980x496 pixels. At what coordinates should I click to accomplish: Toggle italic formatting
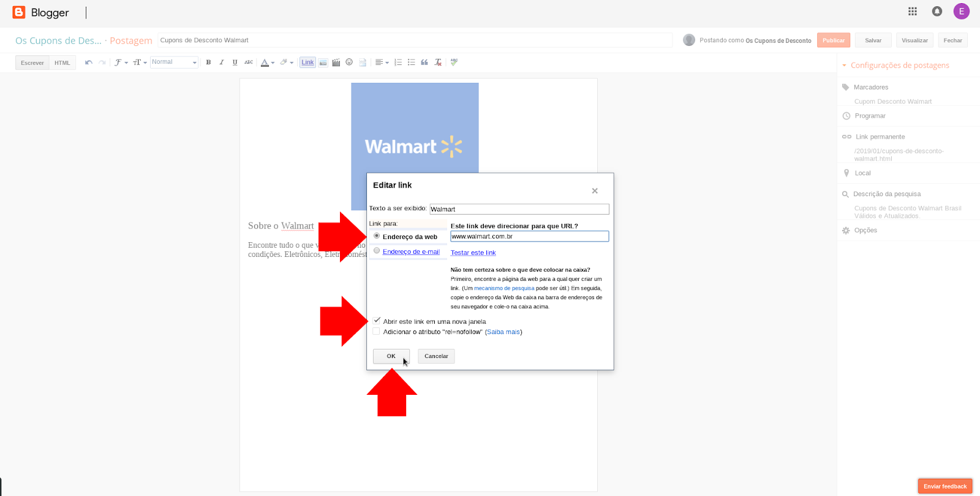tap(222, 63)
